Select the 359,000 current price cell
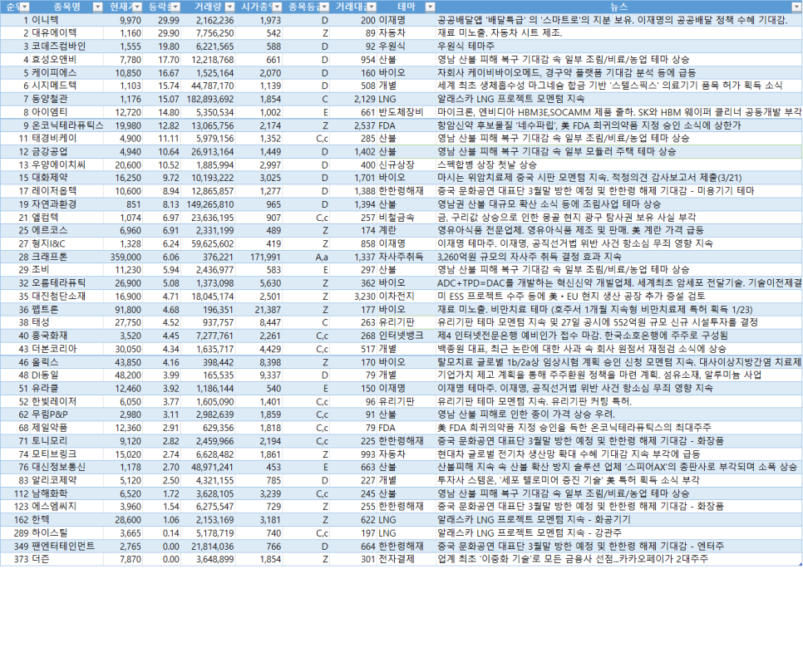Screen dimensions: 803x672 click(x=123, y=257)
